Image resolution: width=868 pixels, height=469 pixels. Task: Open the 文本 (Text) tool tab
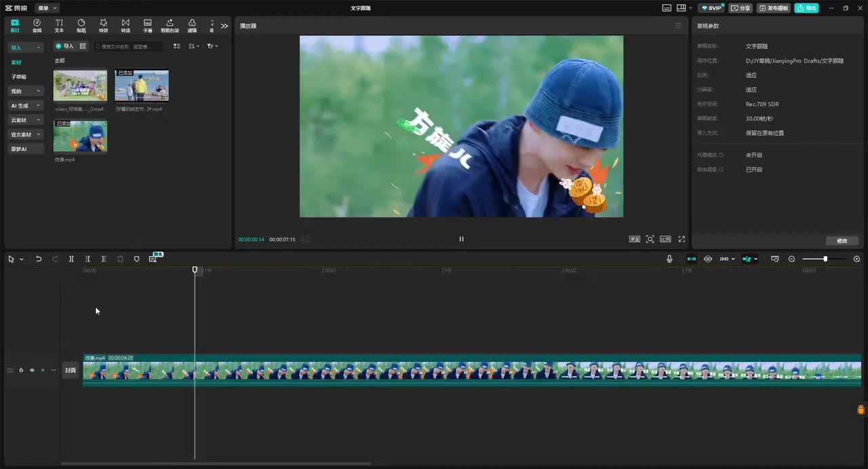[59, 25]
